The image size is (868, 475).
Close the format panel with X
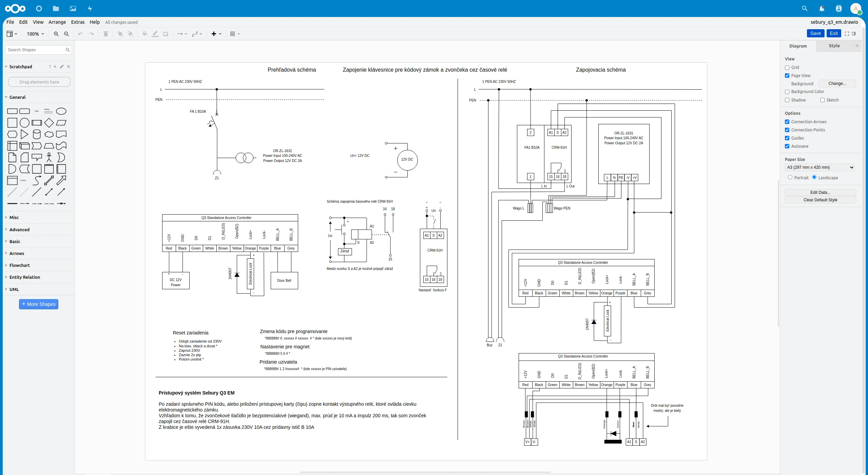[x=857, y=46]
